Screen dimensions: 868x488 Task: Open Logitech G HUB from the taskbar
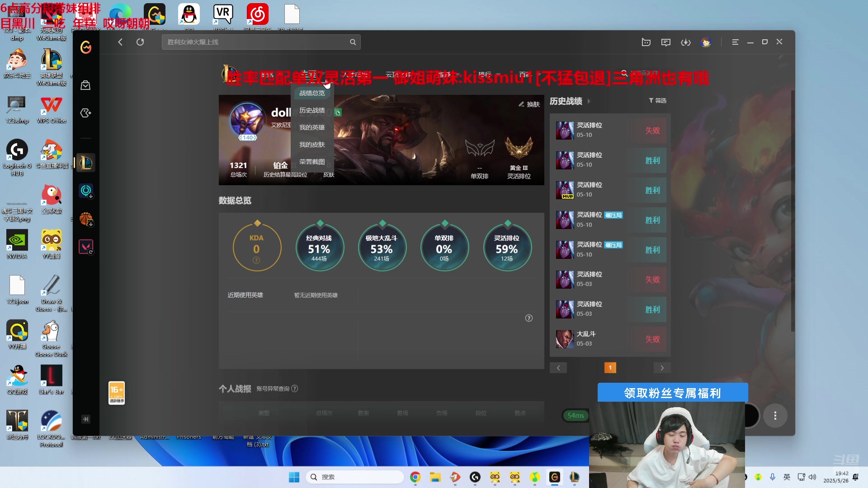click(475, 477)
